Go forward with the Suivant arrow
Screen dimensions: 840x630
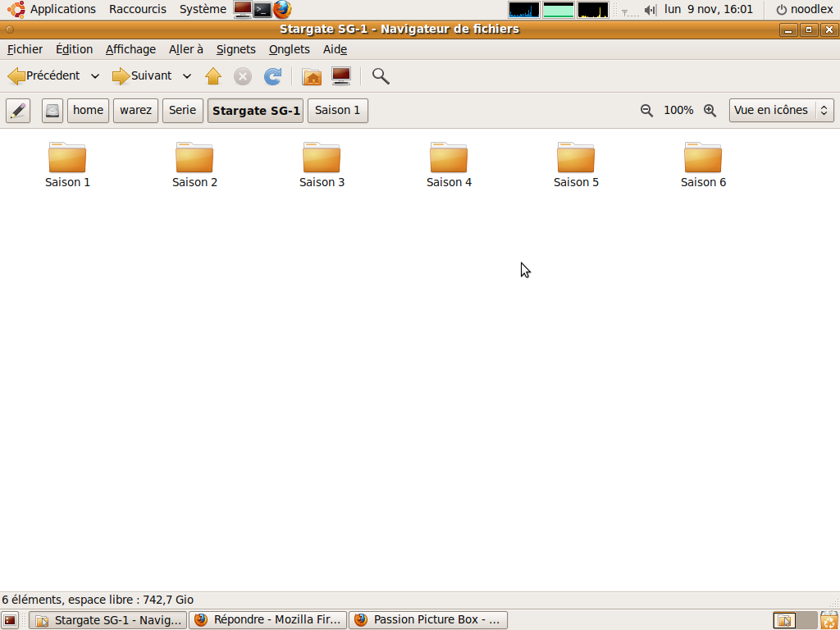(x=142, y=76)
